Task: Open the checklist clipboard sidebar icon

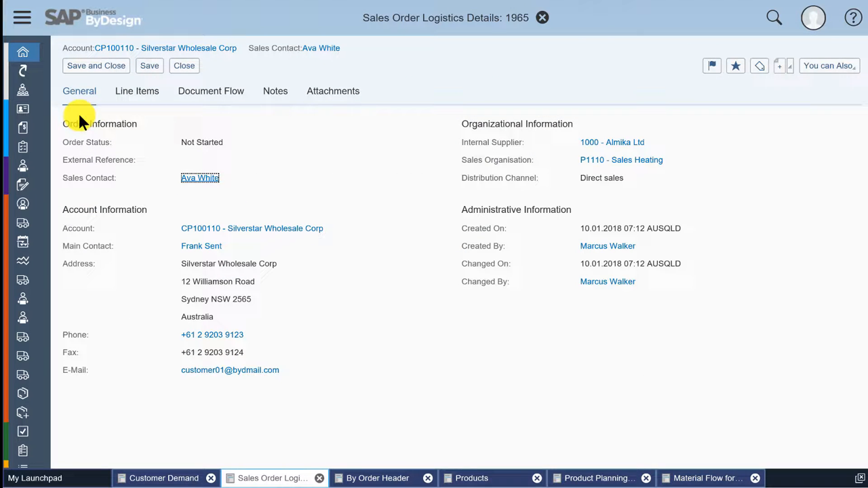Action: point(23,146)
